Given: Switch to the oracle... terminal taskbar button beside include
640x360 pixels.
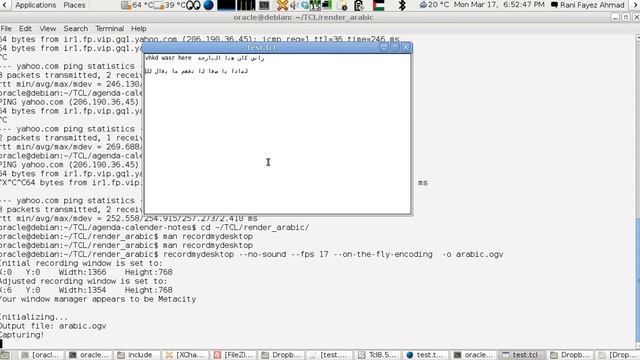Looking at the screenshot, I should [x=89, y=355].
